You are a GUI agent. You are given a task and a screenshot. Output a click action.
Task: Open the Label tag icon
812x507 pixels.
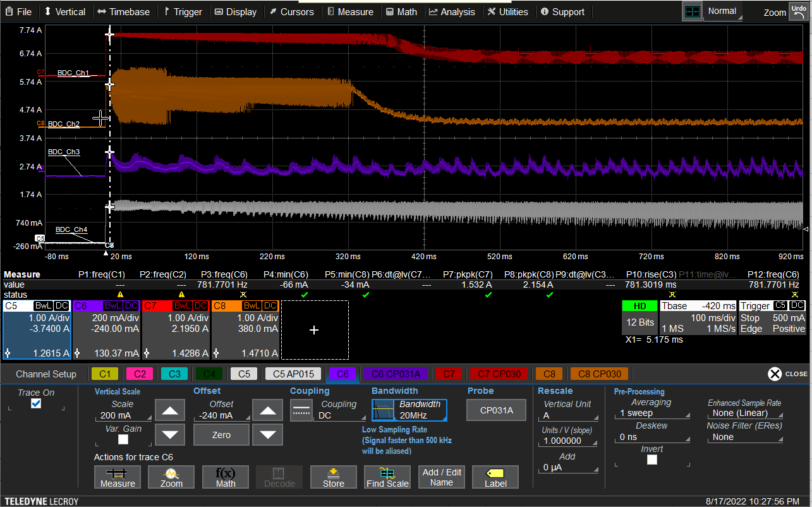coord(495,477)
